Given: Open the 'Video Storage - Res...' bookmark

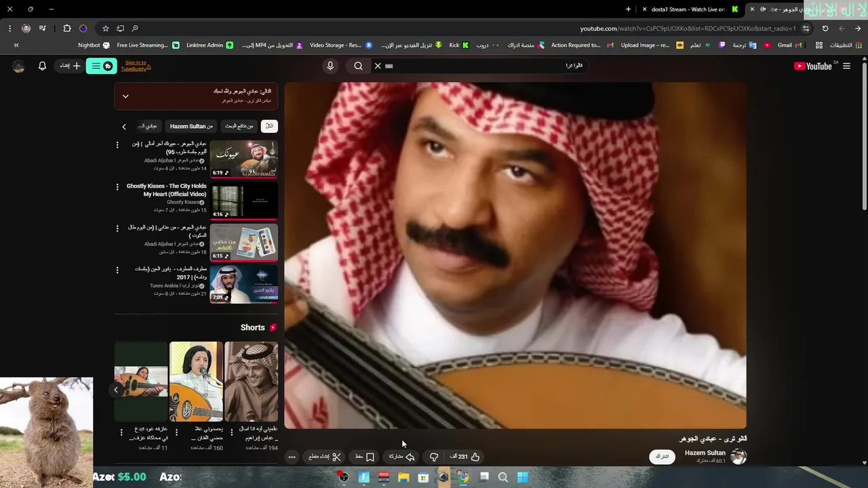Looking at the screenshot, I should point(341,45).
